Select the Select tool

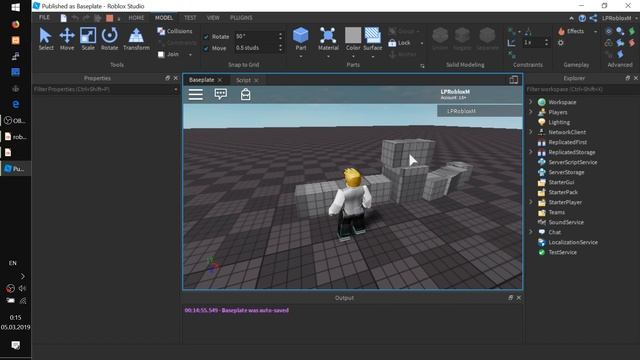[46, 39]
